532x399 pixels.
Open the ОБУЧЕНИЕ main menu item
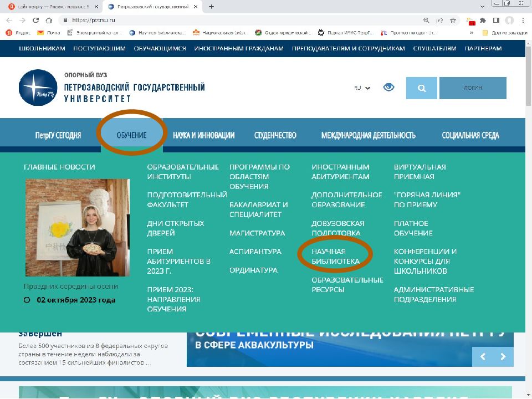[132, 135]
